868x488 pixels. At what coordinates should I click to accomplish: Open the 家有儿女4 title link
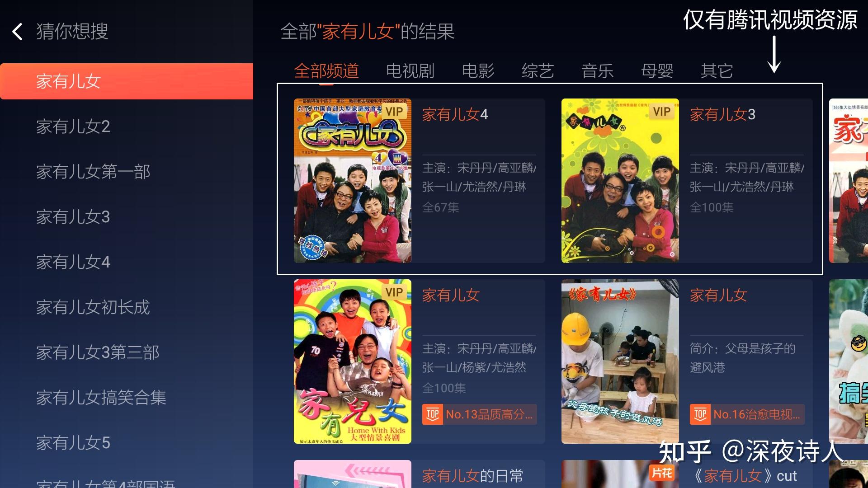[455, 115]
